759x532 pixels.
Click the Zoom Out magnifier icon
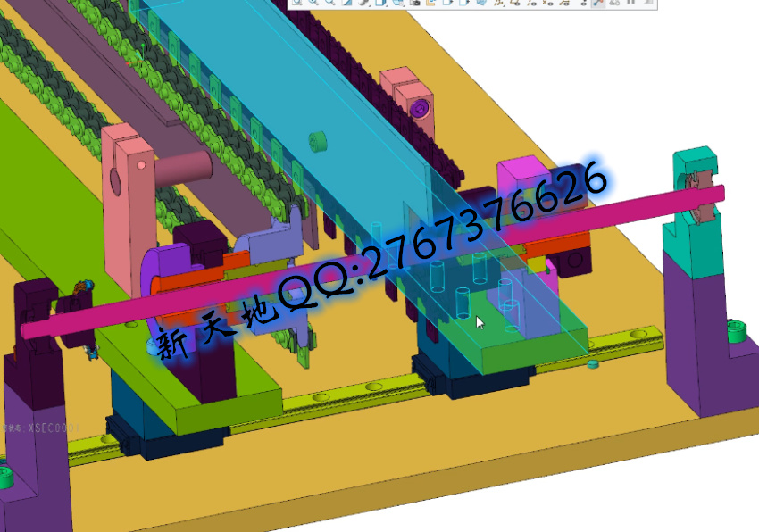329,3
